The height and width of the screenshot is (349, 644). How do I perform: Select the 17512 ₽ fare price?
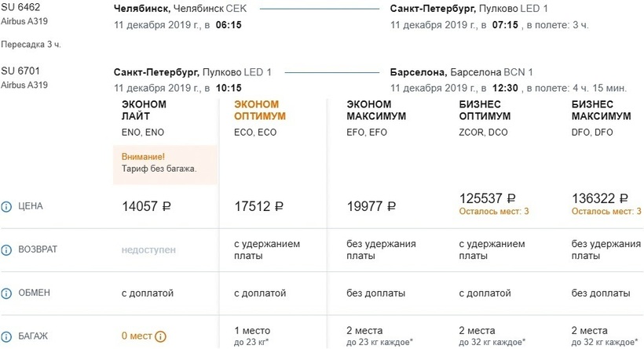click(x=258, y=207)
